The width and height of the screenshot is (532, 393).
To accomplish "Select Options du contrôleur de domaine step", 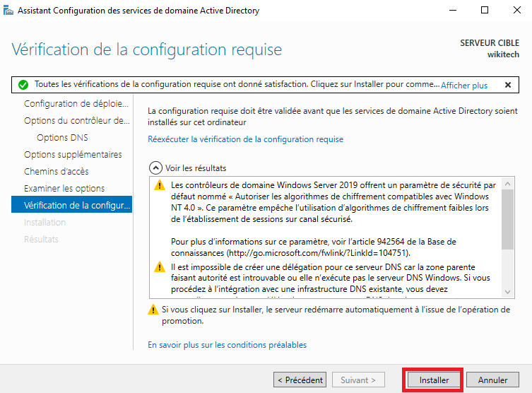I will [x=76, y=120].
